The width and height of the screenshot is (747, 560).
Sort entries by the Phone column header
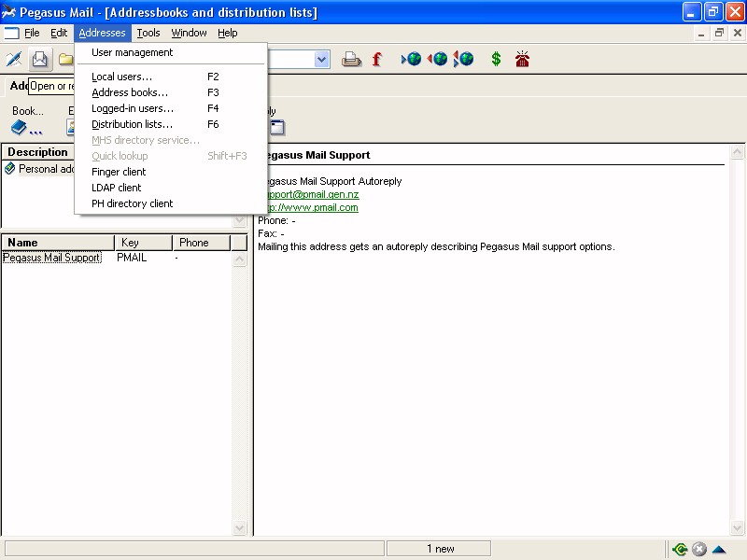[202, 243]
